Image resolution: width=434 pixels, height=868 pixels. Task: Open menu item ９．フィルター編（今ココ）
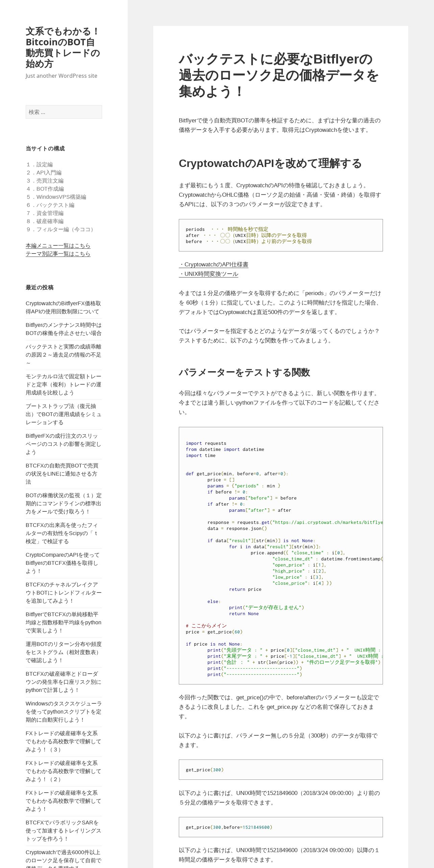click(x=61, y=230)
